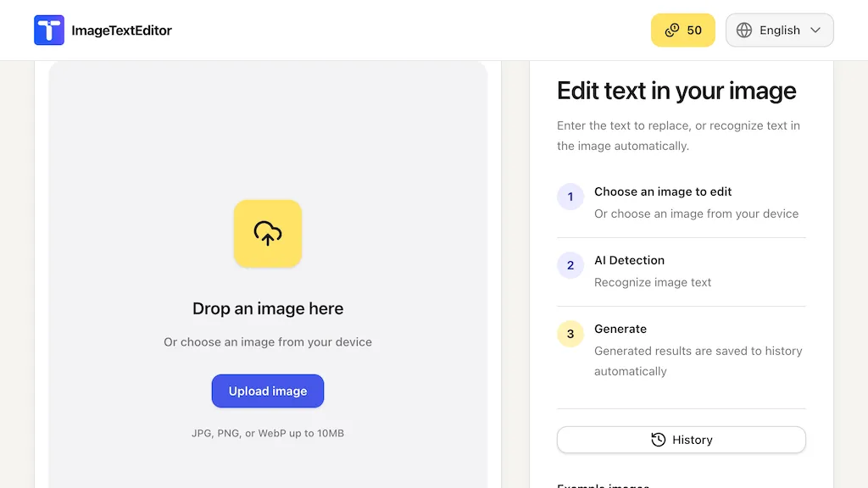Click the step 1 number badge
Viewport: 868px width, 488px height.
tap(570, 197)
